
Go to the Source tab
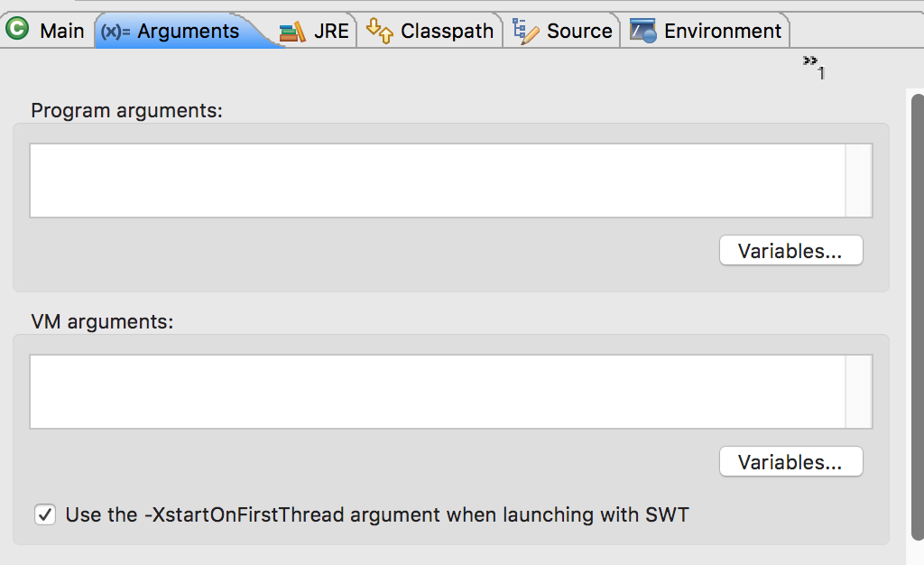[579, 32]
